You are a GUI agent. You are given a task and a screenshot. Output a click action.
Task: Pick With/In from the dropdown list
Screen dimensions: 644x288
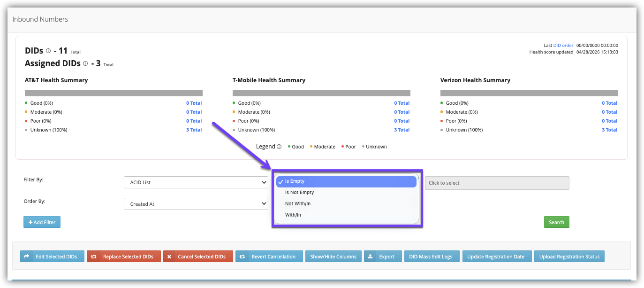coord(293,215)
